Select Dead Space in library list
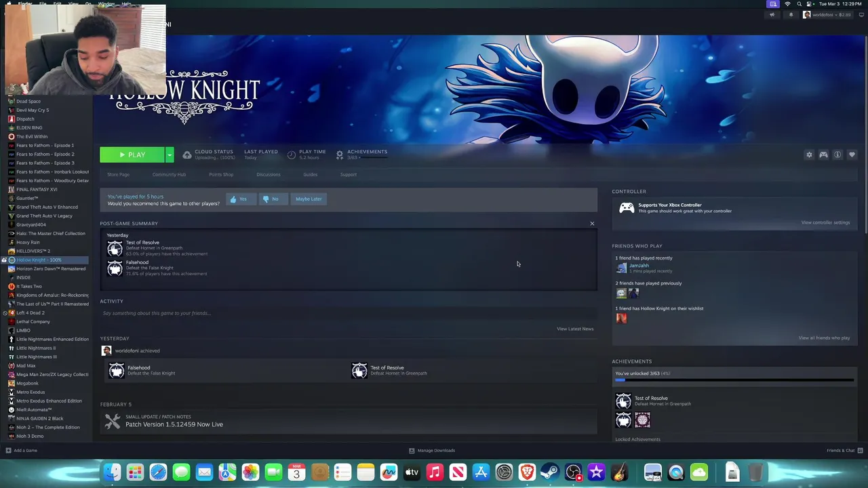Screen dimensions: 868x488 28,102
